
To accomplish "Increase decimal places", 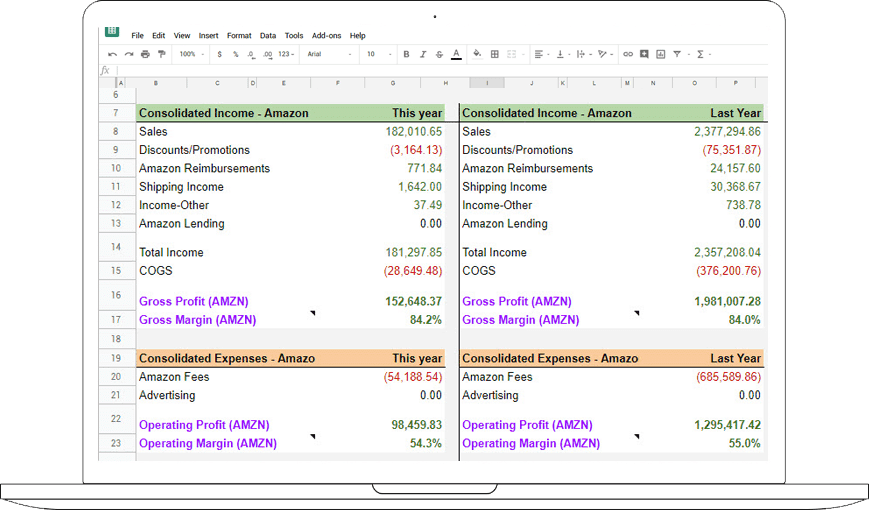I will (x=268, y=54).
